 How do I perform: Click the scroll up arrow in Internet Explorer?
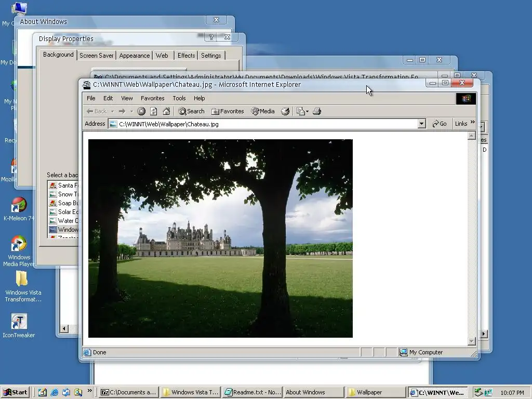point(471,136)
